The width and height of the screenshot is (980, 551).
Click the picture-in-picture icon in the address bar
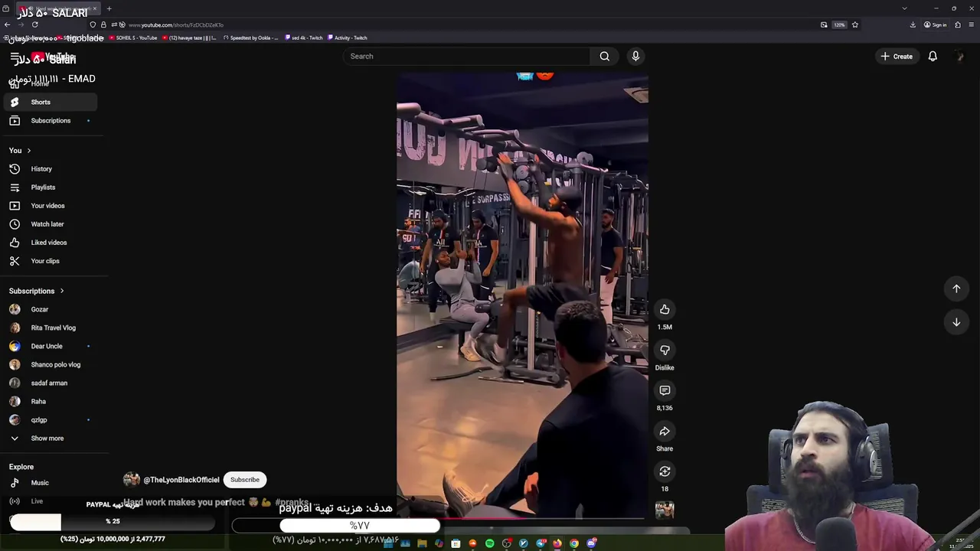(x=824, y=24)
